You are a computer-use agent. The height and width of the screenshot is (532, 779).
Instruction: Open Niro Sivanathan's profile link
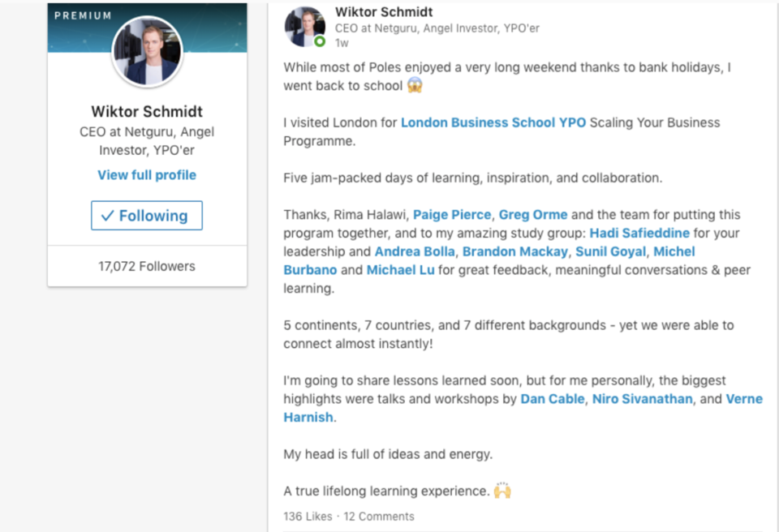click(x=642, y=399)
